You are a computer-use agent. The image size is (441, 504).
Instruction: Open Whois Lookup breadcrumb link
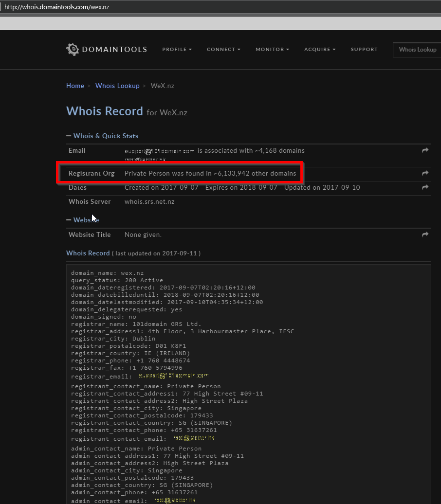pyautogui.click(x=117, y=86)
